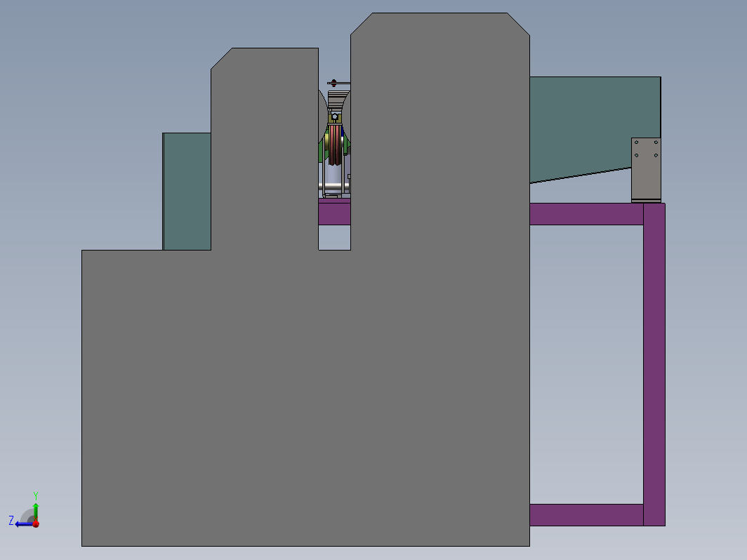Viewport: 747px width, 560px height.
Task: Select the lower purple horizontal frame beam
Action: click(x=586, y=515)
